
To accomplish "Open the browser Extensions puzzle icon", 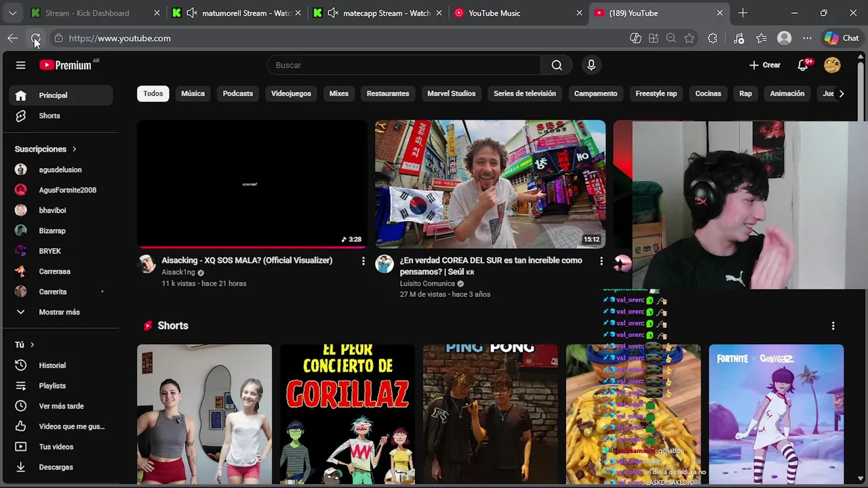I will click(x=712, y=39).
